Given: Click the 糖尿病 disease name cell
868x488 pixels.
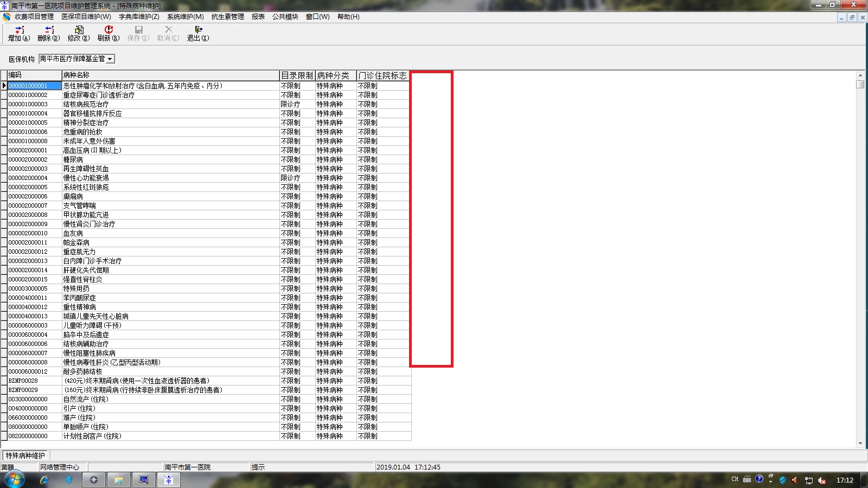Looking at the screenshot, I should [171, 159].
